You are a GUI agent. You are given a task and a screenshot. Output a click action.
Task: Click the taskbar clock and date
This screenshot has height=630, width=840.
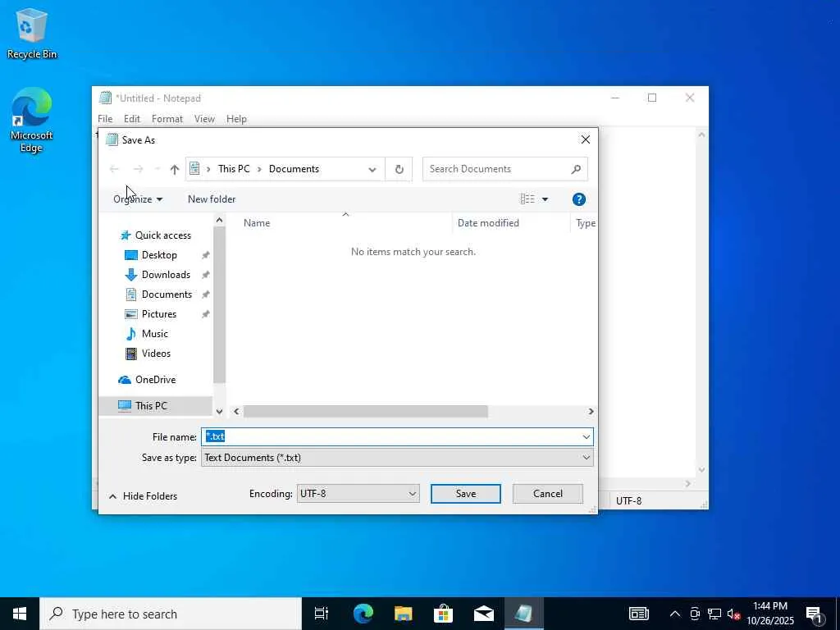770,614
